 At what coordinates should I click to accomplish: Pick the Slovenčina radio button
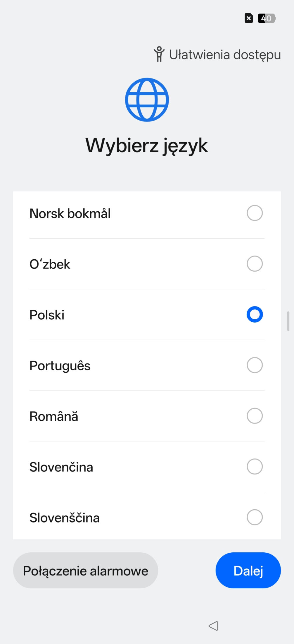(x=255, y=467)
